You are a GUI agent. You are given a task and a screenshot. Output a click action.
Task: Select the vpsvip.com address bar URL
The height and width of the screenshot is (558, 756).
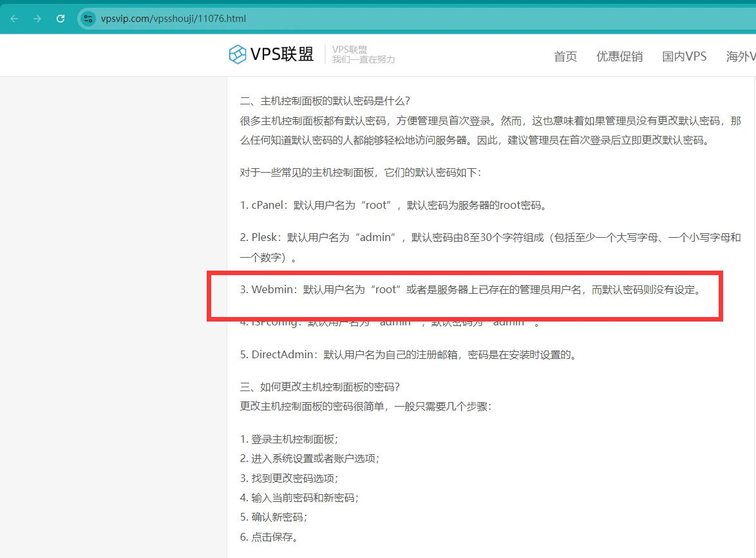pos(173,19)
